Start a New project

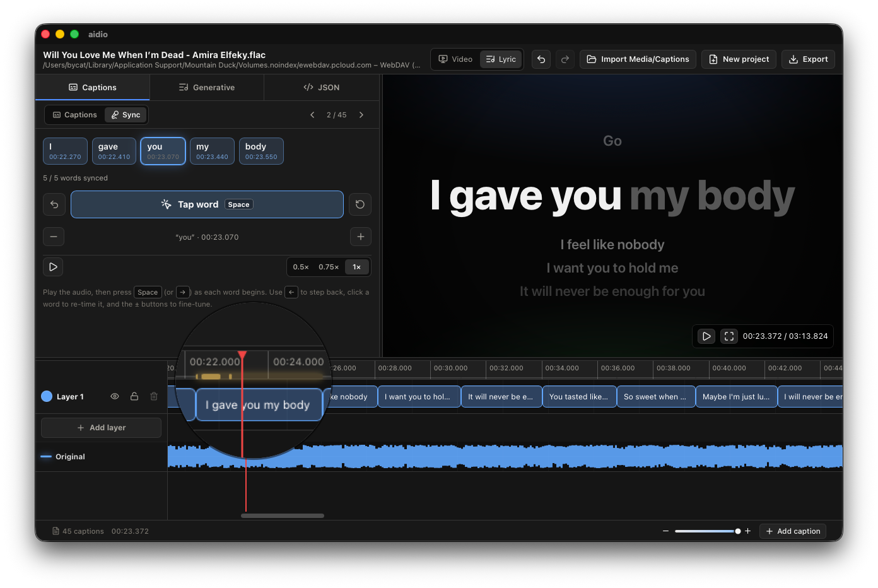pyautogui.click(x=739, y=59)
